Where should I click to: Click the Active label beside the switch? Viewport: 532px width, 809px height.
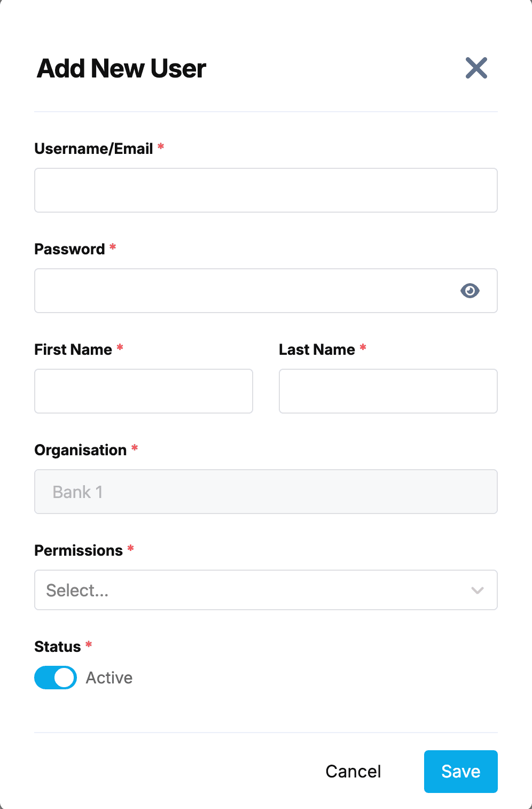pos(109,678)
